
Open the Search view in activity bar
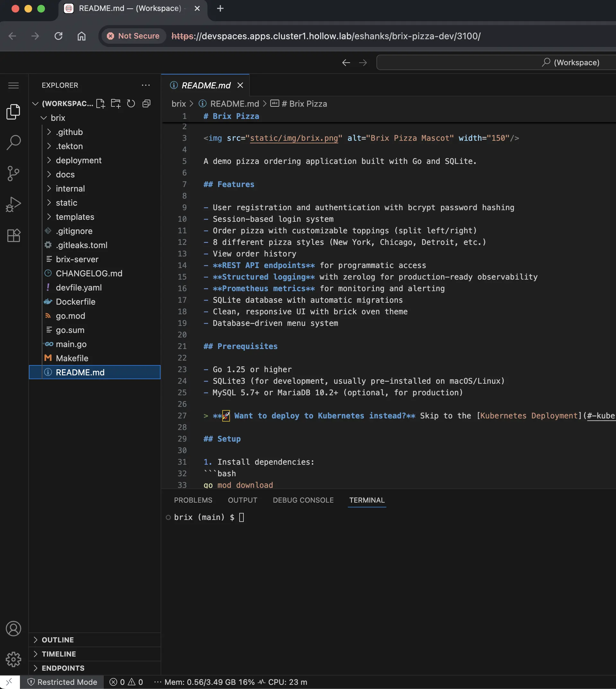tap(13, 143)
